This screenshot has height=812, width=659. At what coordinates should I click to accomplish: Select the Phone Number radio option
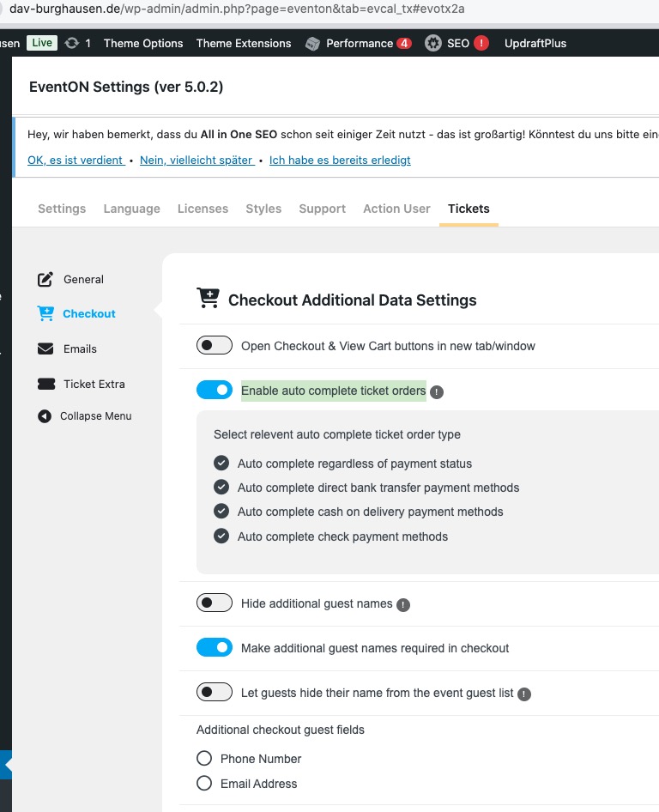(204, 759)
